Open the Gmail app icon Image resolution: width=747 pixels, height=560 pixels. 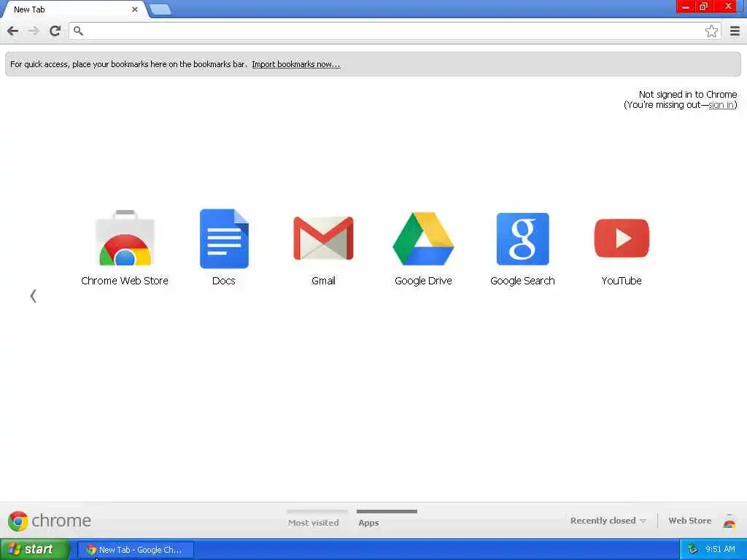[323, 238]
